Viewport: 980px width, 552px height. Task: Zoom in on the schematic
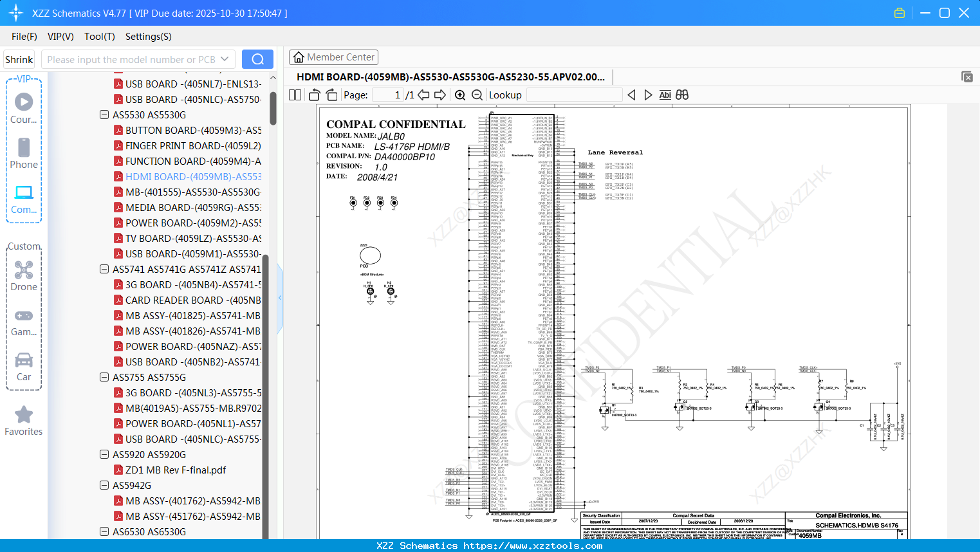(x=460, y=95)
